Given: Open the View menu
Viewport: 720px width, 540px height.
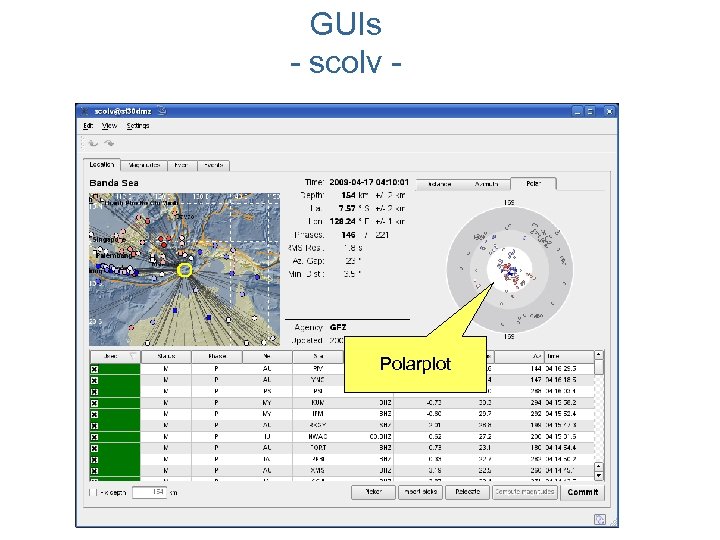Looking at the screenshot, I should tap(109, 126).
